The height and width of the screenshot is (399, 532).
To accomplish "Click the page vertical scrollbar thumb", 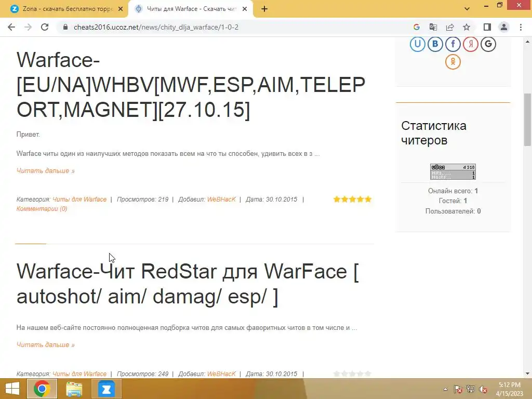I will [x=528, y=119].
